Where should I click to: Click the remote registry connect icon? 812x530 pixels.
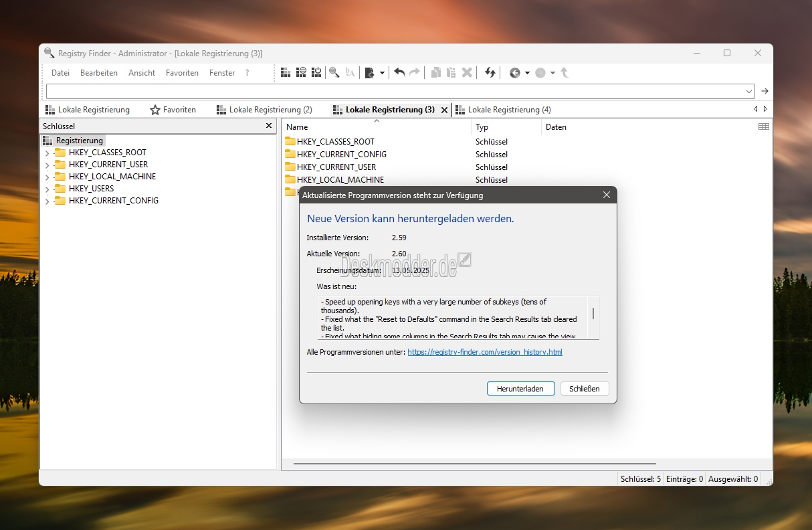pos(301,73)
